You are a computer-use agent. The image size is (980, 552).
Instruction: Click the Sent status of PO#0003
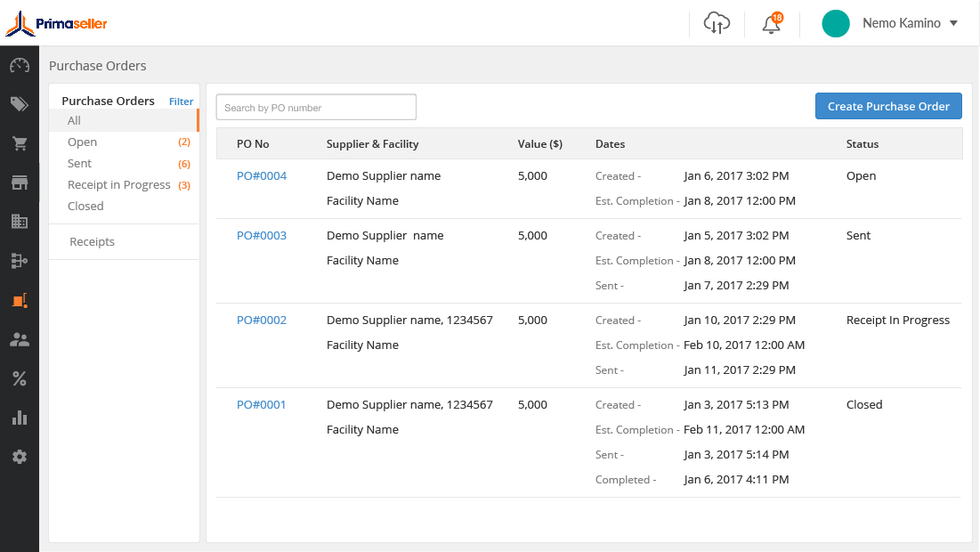858,236
